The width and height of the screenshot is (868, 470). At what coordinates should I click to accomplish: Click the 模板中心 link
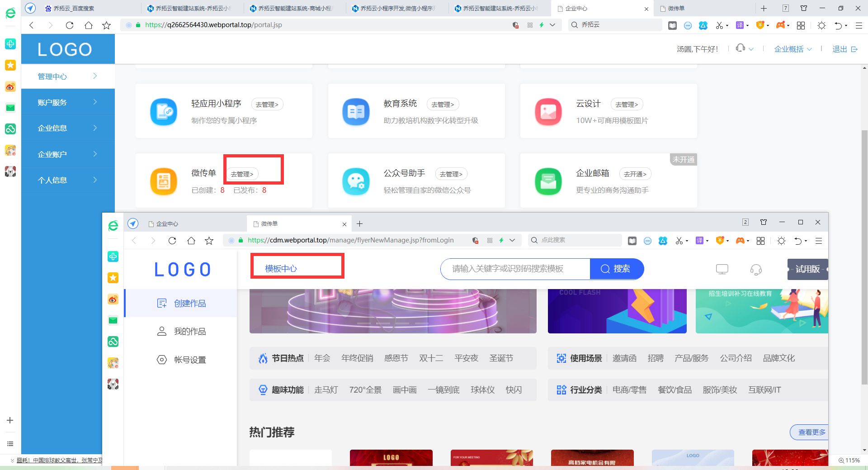281,269
